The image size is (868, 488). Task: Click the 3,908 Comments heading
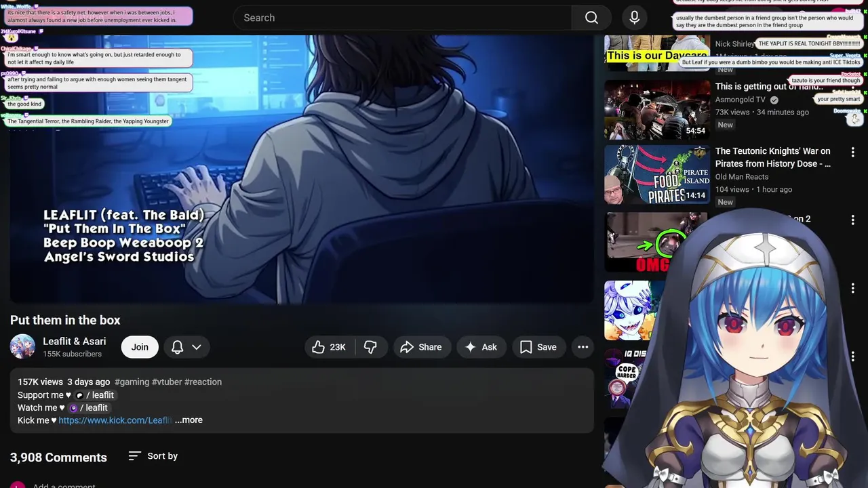[58, 457]
